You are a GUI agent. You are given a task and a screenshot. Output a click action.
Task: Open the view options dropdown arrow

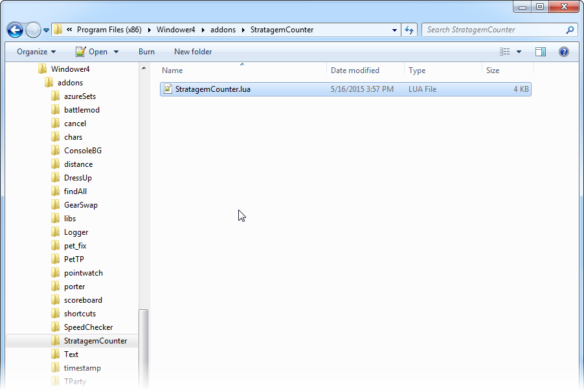(x=519, y=52)
